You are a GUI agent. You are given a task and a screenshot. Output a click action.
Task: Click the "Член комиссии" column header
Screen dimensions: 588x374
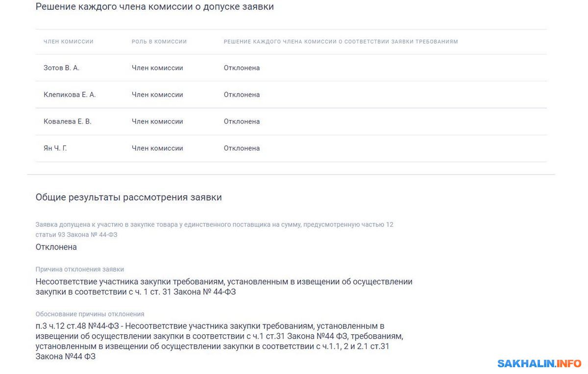(68, 42)
